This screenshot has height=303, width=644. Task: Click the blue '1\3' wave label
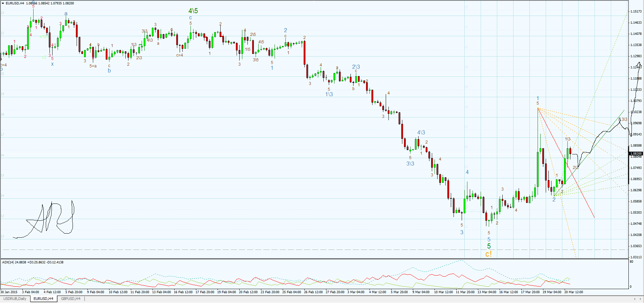coord(329,94)
